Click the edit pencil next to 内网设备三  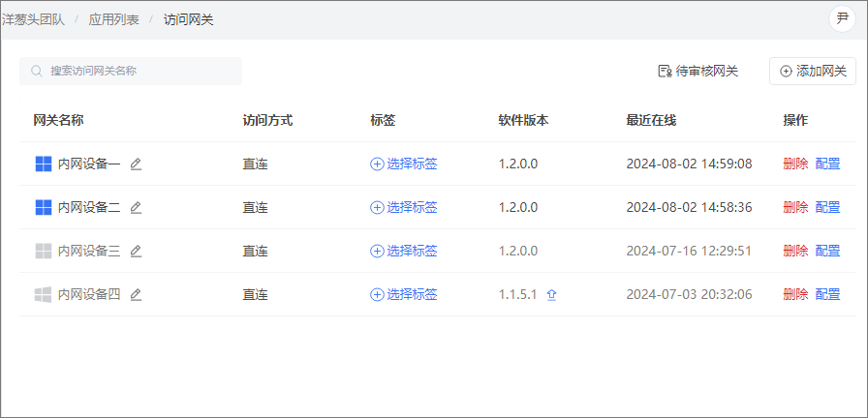click(136, 251)
